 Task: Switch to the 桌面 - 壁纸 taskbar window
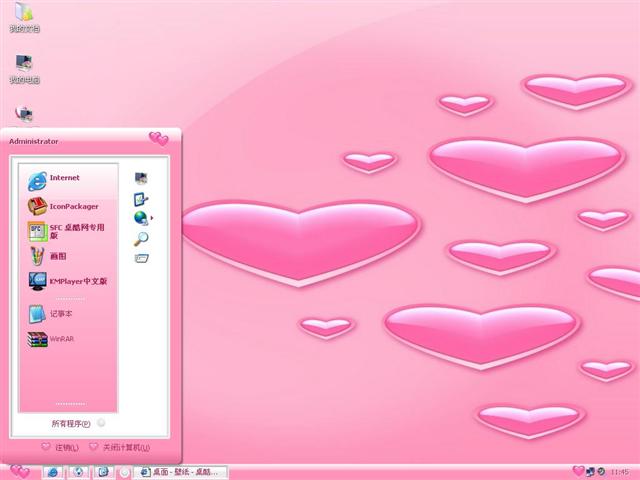(182, 471)
